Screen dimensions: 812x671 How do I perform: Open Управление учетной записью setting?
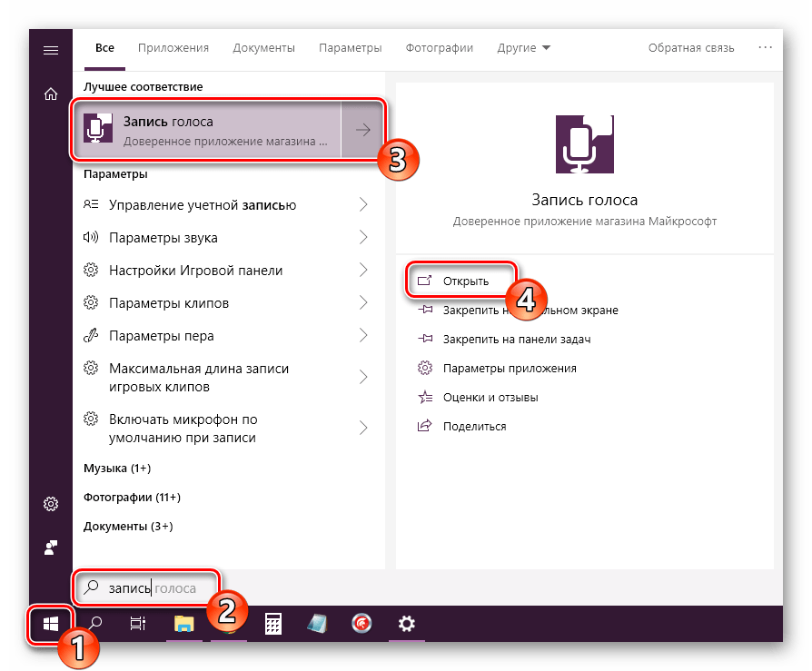pyautogui.click(x=203, y=205)
